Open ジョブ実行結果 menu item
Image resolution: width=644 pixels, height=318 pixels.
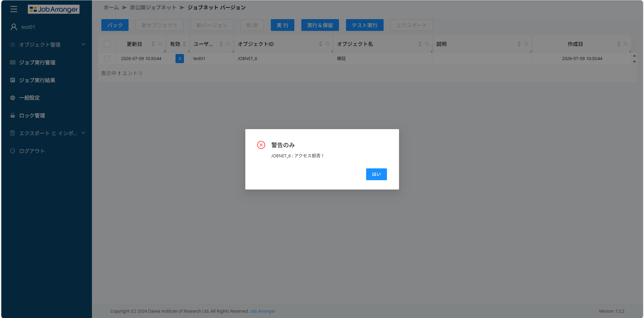coord(47,80)
